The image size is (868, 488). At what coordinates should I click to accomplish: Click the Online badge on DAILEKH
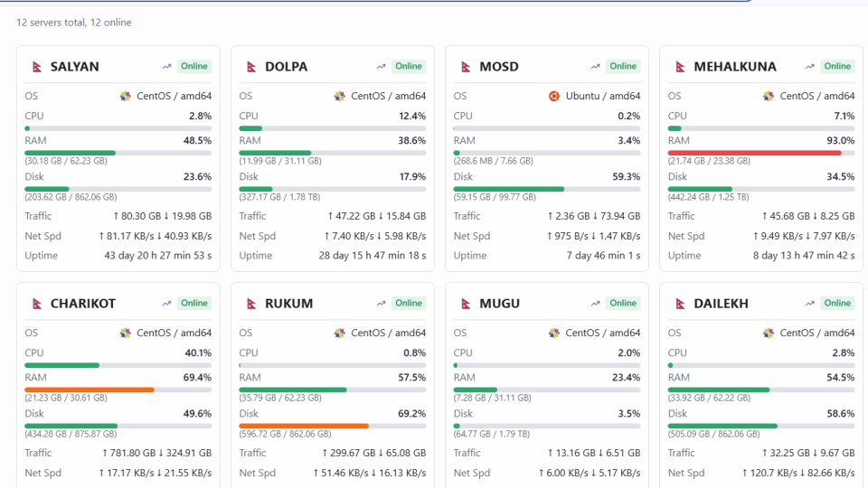(x=837, y=304)
